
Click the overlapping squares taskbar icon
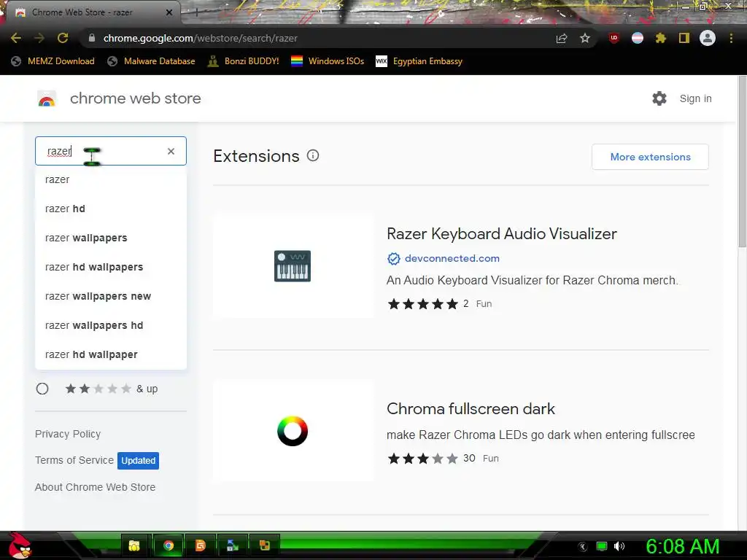(264, 545)
